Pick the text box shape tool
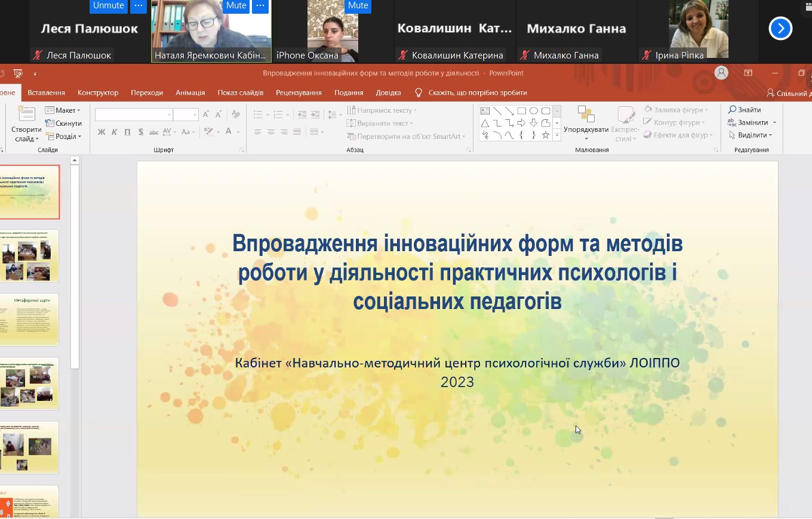Image resolution: width=812 pixels, height=519 pixels. pyautogui.click(x=485, y=111)
